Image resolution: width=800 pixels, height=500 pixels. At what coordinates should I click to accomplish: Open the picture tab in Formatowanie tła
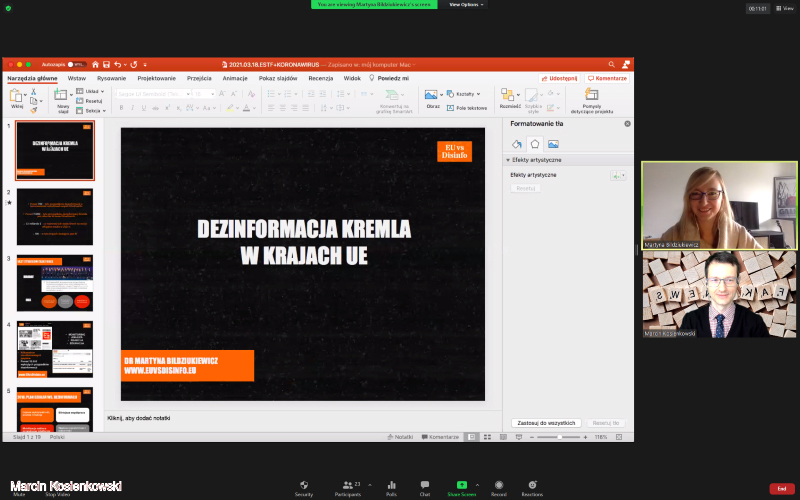click(553, 144)
